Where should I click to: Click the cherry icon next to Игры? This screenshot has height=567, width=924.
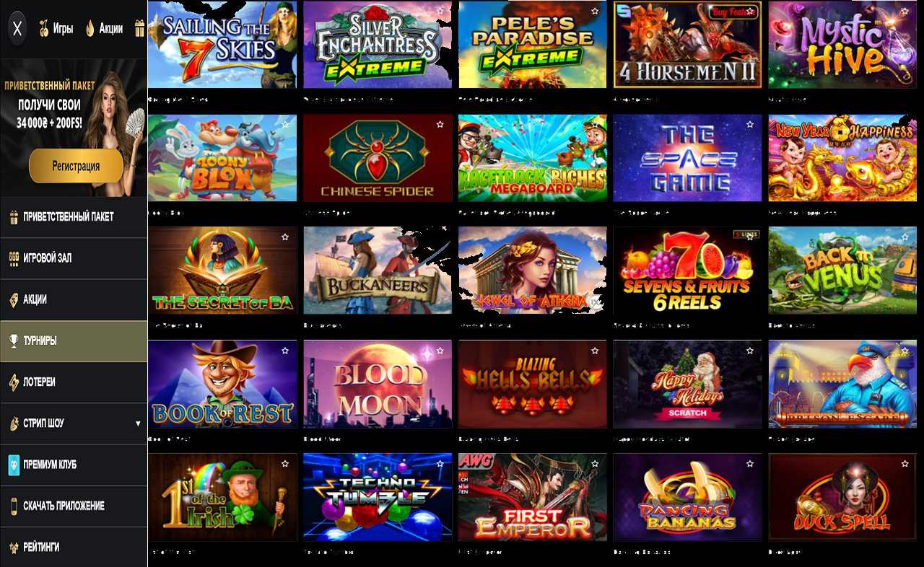43,29
